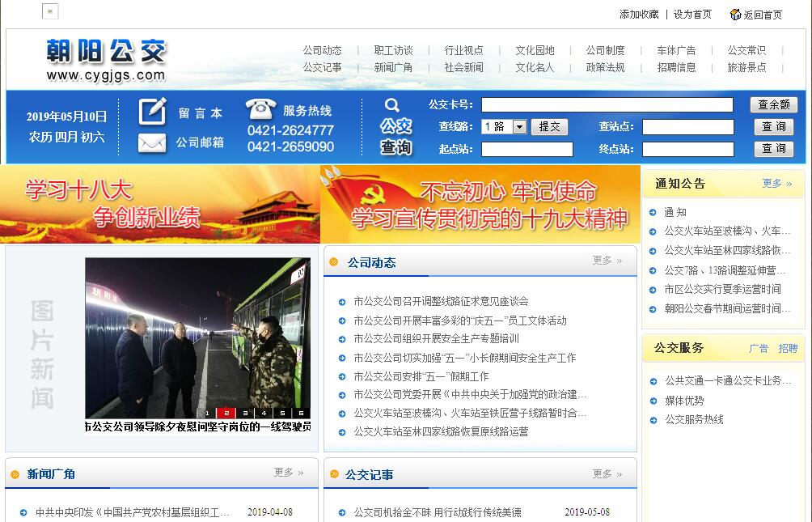Open the 招聘信息 navigation menu item
This screenshot has width=812, height=522.
(676, 68)
